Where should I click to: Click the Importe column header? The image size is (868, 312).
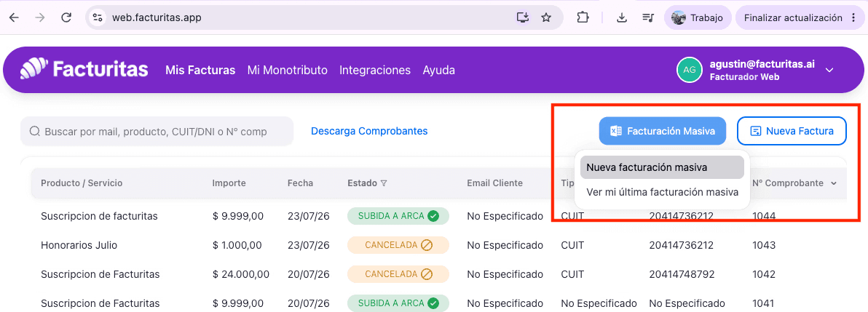[229, 183]
